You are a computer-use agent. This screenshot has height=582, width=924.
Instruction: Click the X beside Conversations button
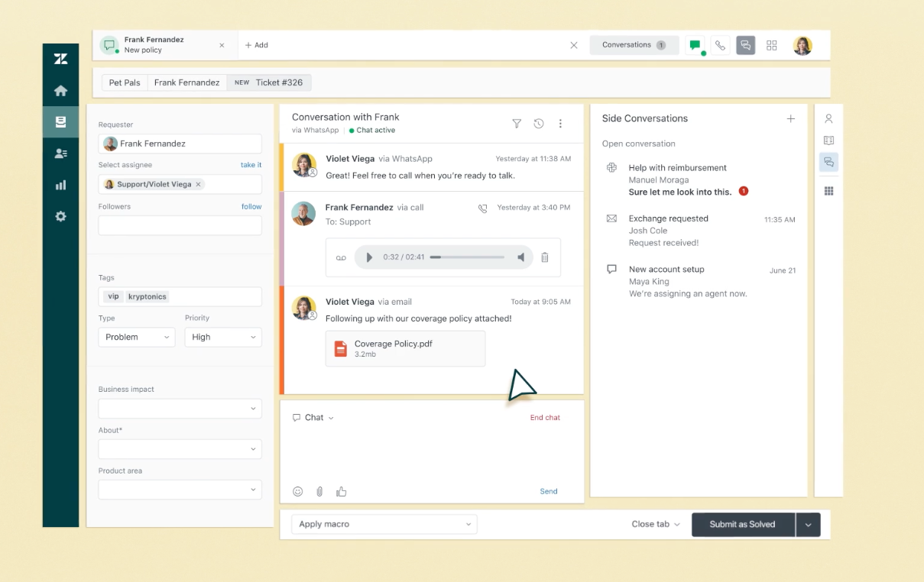[x=574, y=45]
